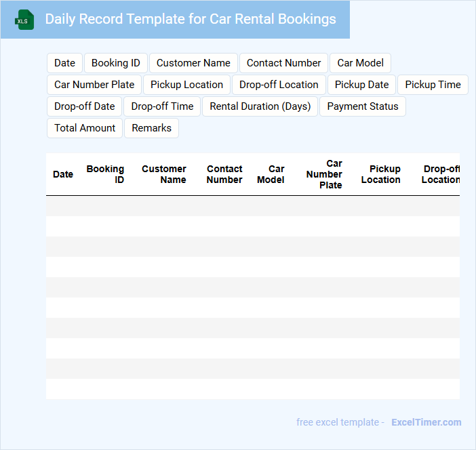Click the green XLS file icon
Viewport: 476px width, 450px height.
point(25,20)
